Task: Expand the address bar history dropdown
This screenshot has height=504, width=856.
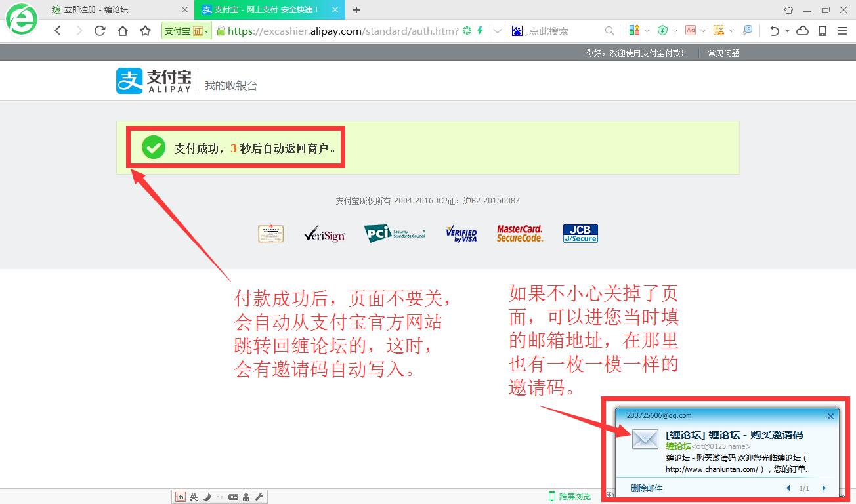Action: pyautogui.click(x=498, y=31)
